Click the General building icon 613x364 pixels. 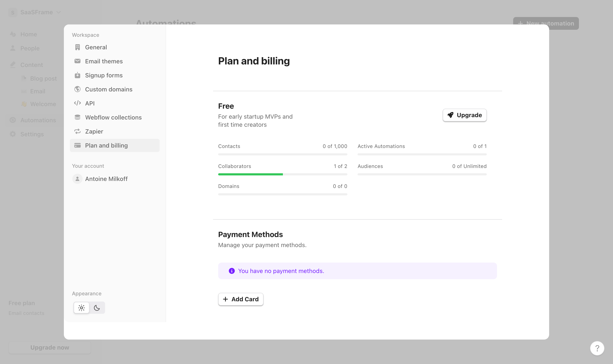(x=77, y=47)
